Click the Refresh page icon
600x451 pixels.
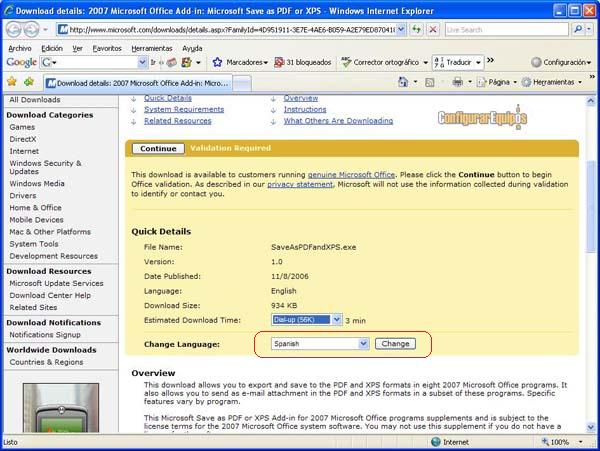416,29
